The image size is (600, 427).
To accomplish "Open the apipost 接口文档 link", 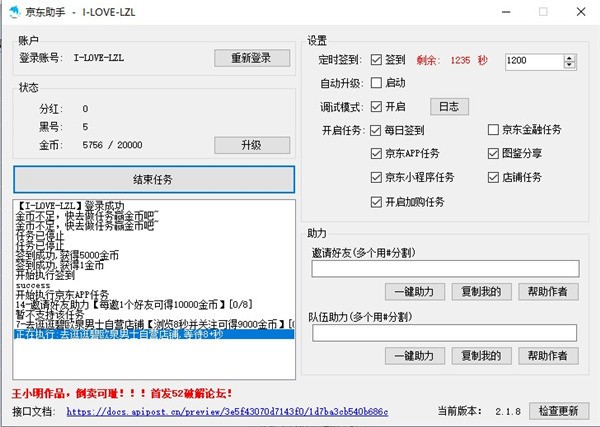I will 227,412.
